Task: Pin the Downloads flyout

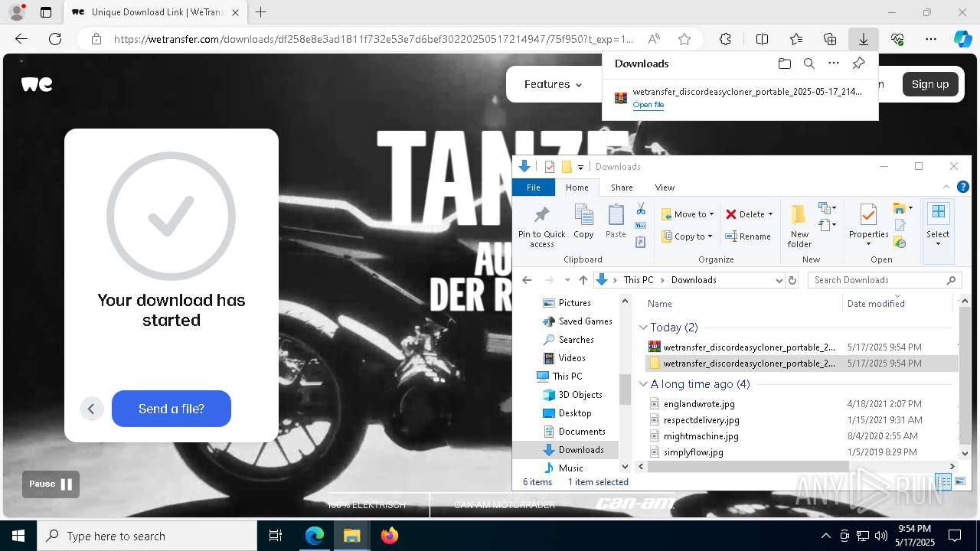Action: [x=858, y=64]
